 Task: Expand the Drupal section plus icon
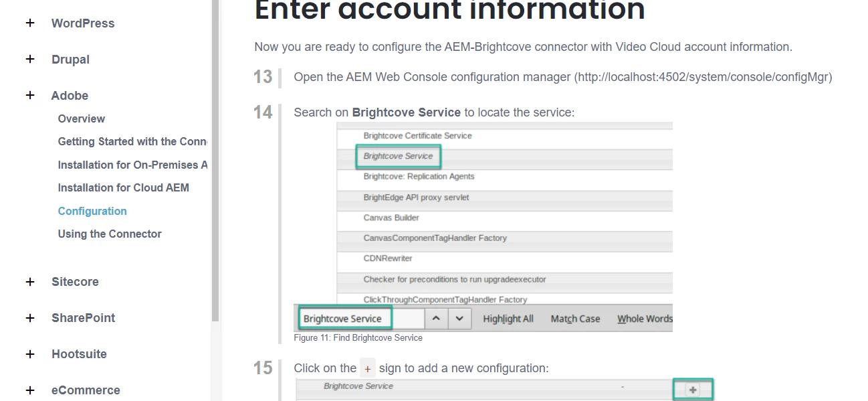coord(30,59)
